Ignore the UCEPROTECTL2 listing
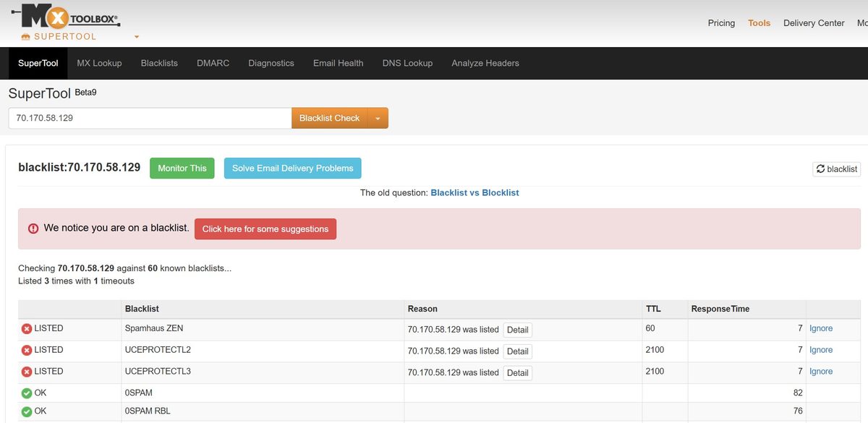This screenshot has height=423, width=868. pyautogui.click(x=821, y=350)
